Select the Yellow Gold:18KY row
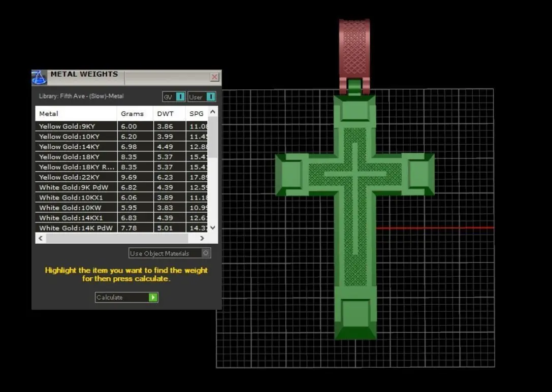This screenshot has width=552, height=392. (x=121, y=157)
